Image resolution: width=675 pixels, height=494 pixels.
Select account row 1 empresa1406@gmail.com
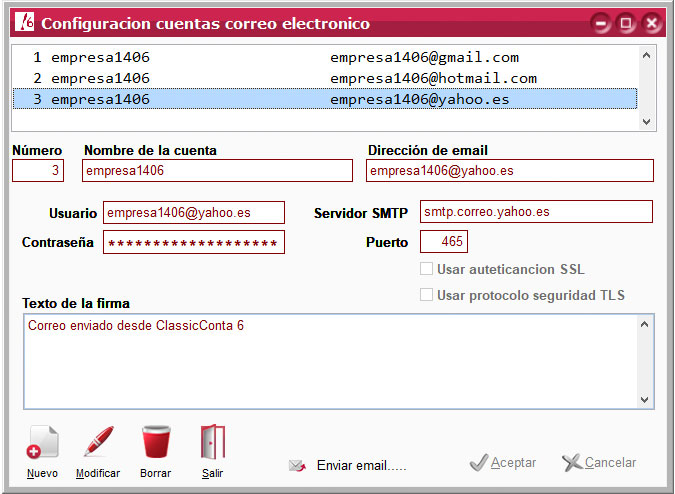(x=325, y=57)
